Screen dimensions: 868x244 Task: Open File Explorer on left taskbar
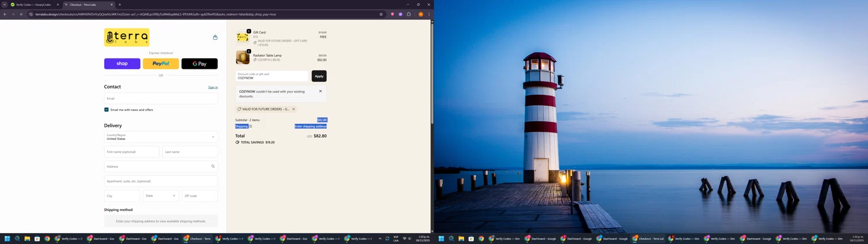[27, 238]
